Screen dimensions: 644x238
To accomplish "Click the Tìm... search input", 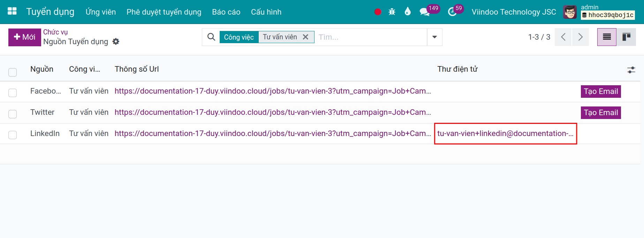I will coord(371,37).
